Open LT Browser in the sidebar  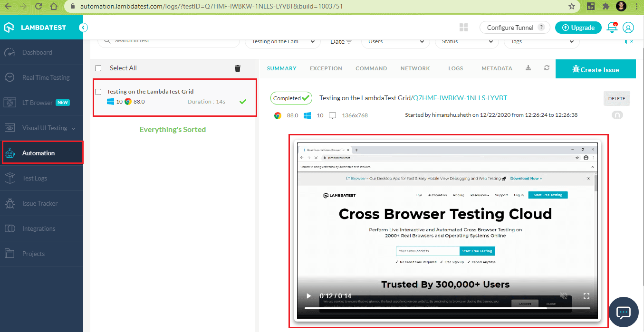[x=41, y=103]
